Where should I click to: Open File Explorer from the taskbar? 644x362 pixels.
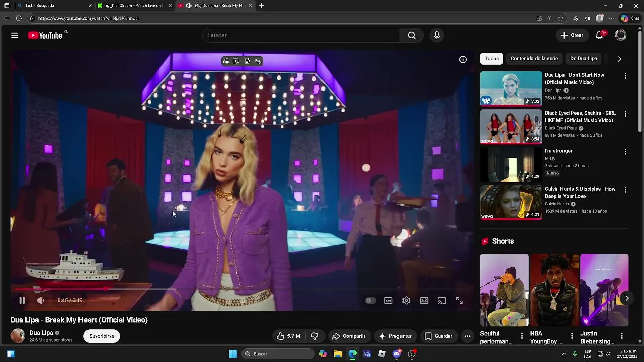(x=338, y=354)
